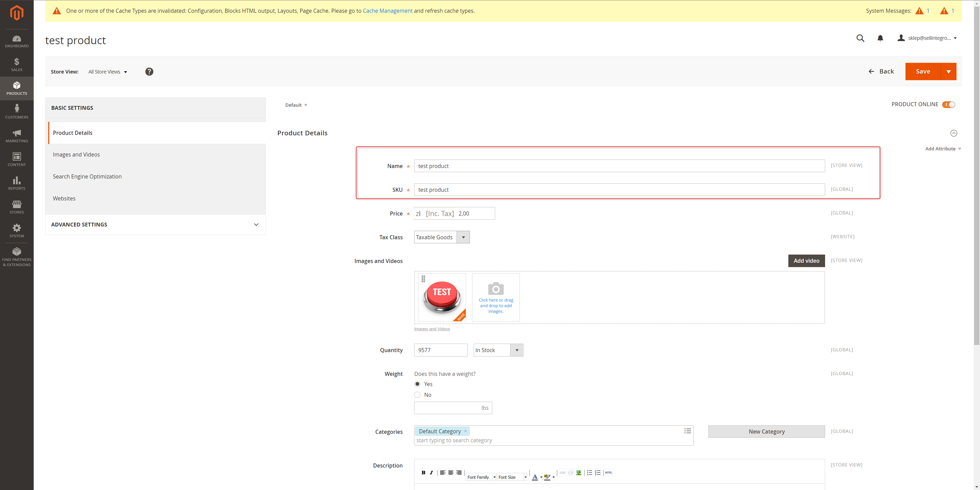Click the weight lbs input field
The image size is (980, 490).
click(453, 408)
